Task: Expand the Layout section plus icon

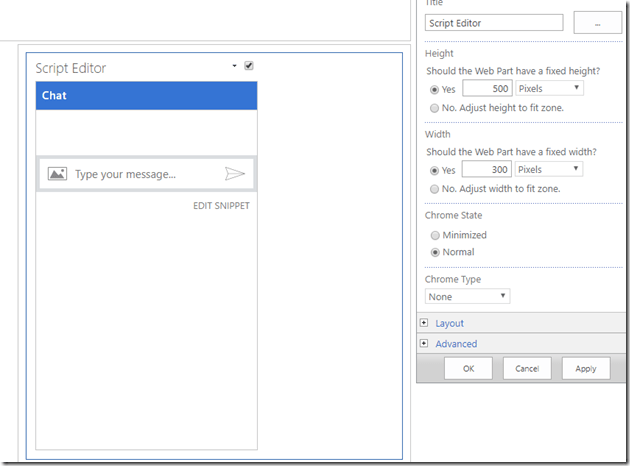Action: click(424, 323)
